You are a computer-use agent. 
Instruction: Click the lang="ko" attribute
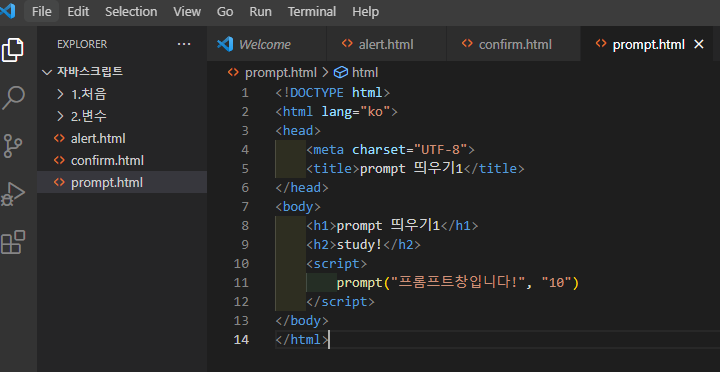click(x=355, y=112)
